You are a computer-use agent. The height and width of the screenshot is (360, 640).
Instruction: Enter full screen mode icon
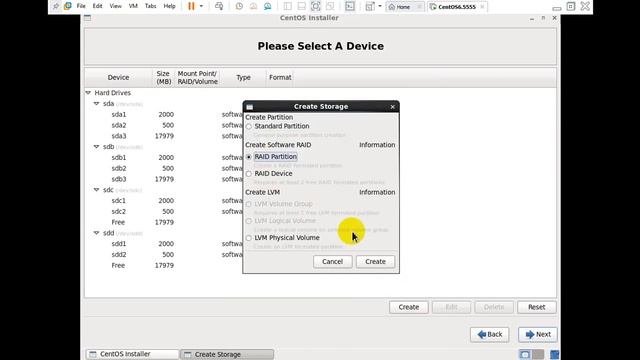316,6
